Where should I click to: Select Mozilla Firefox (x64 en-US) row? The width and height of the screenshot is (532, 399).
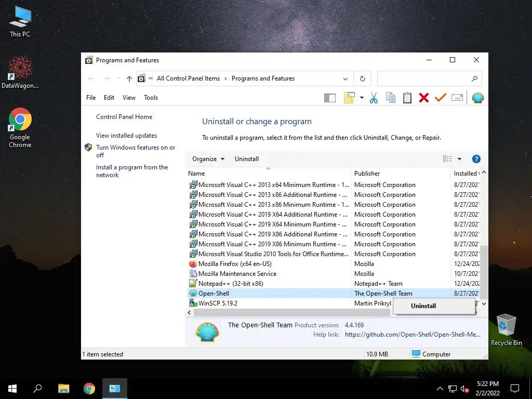point(334,264)
